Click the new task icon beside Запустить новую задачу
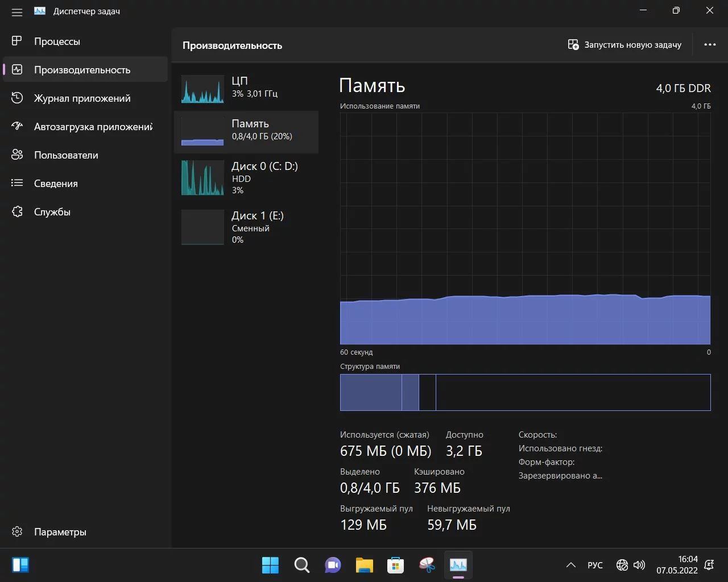This screenshot has height=582, width=728. pyautogui.click(x=573, y=44)
